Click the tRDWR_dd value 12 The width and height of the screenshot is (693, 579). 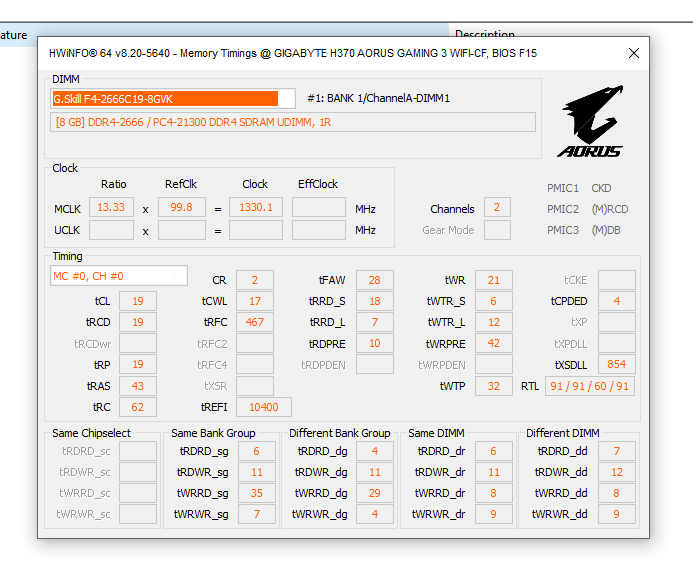[617, 472]
